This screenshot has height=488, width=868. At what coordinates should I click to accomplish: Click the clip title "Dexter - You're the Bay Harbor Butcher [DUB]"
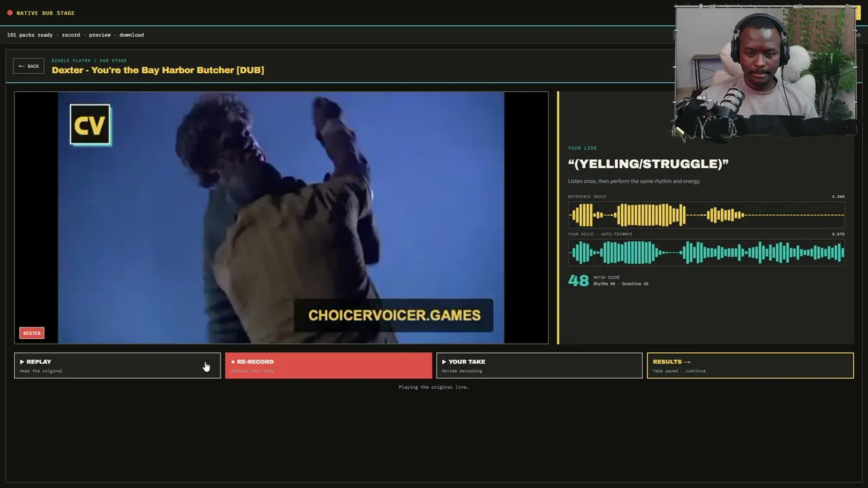pos(158,70)
